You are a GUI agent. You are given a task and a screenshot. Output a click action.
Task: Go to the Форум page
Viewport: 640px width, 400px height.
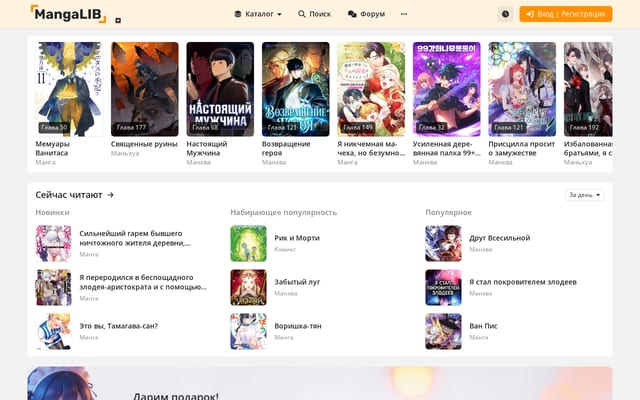366,14
